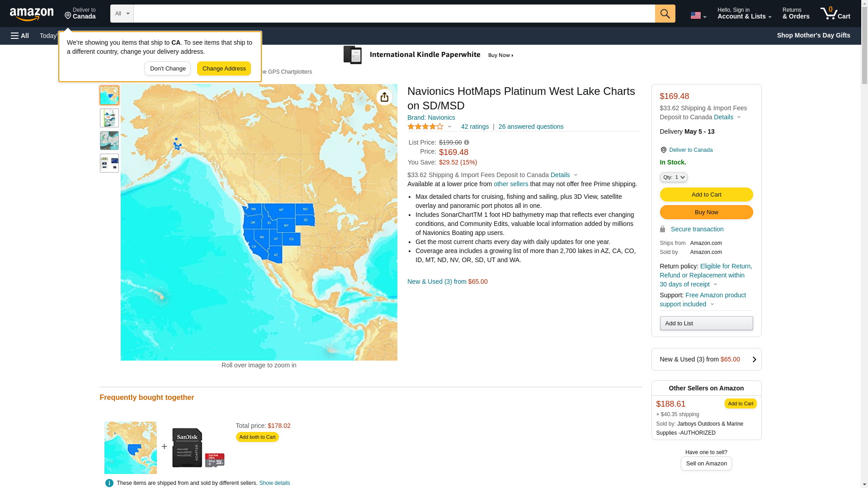Open the shopping cart icon
The height and width of the screenshot is (488, 868).
coord(835,14)
